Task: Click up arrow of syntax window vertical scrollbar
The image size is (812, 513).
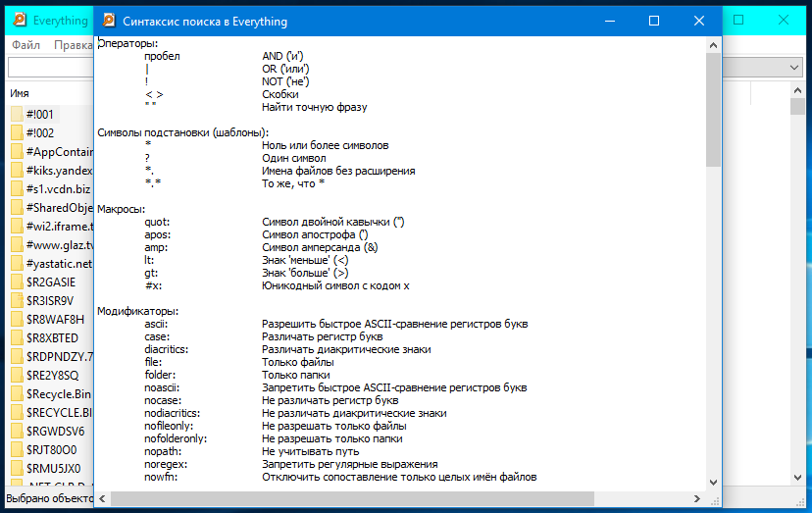Action: click(x=713, y=45)
